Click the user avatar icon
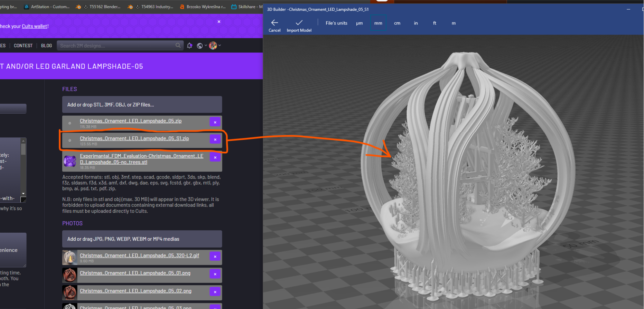The height and width of the screenshot is (309, 644). pos(213,46)
